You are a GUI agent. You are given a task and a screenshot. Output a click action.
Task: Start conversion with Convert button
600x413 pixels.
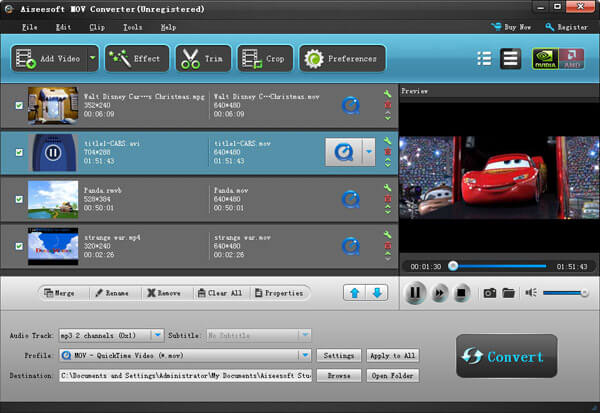pos(506,356)
